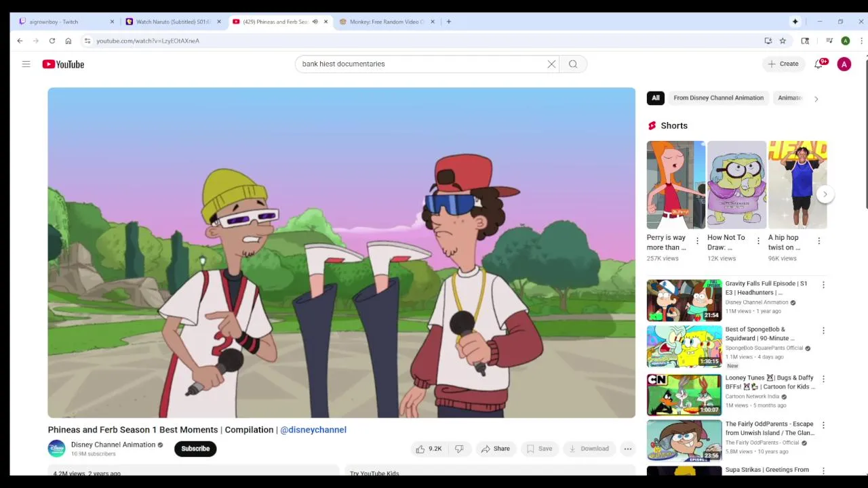868x488 pixels.
Task: Open the Chrome profile icon
Action: tap(846, 41)
